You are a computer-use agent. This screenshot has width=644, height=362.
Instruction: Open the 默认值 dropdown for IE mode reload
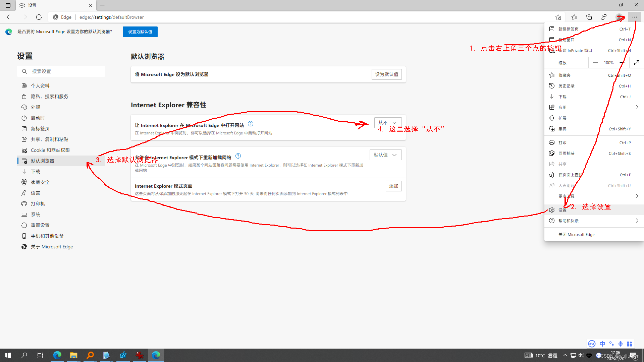pos(385,155)
